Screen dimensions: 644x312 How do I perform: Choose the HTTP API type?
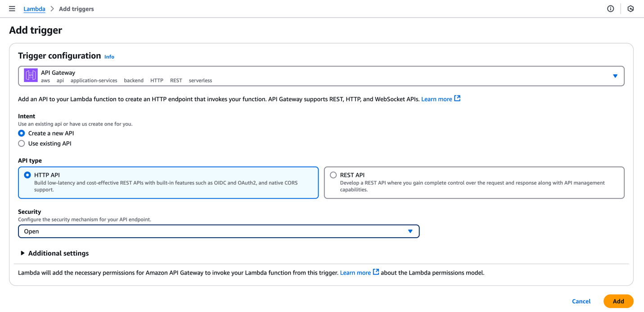click(x=27, y=175)
